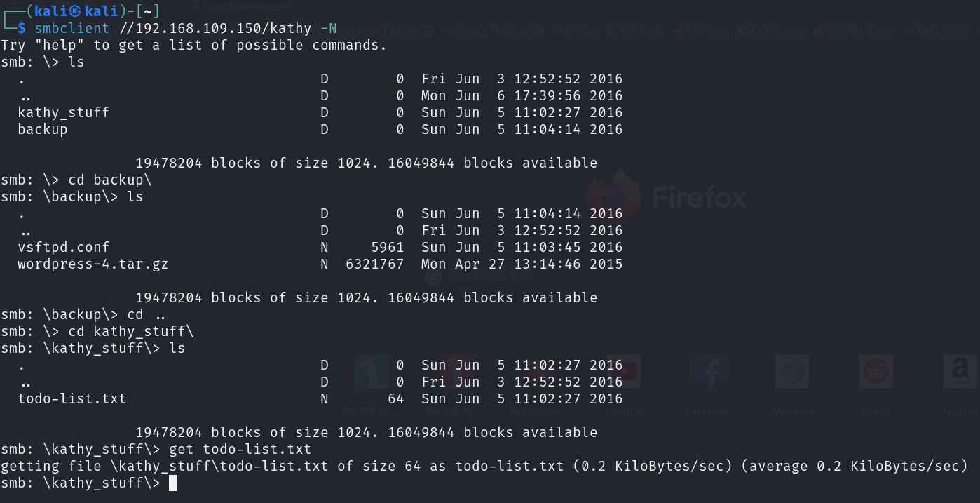
Task: Click the terminal cursor at the prompt
Action: pyautogui.click(x=173, y=483)
